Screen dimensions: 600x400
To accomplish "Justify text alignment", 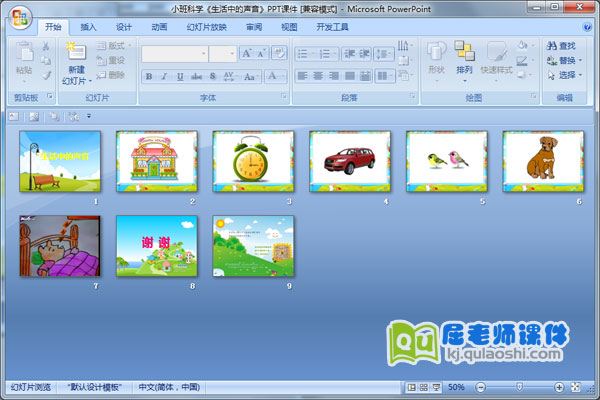I will pyautogui.click(x=349, y=76).
